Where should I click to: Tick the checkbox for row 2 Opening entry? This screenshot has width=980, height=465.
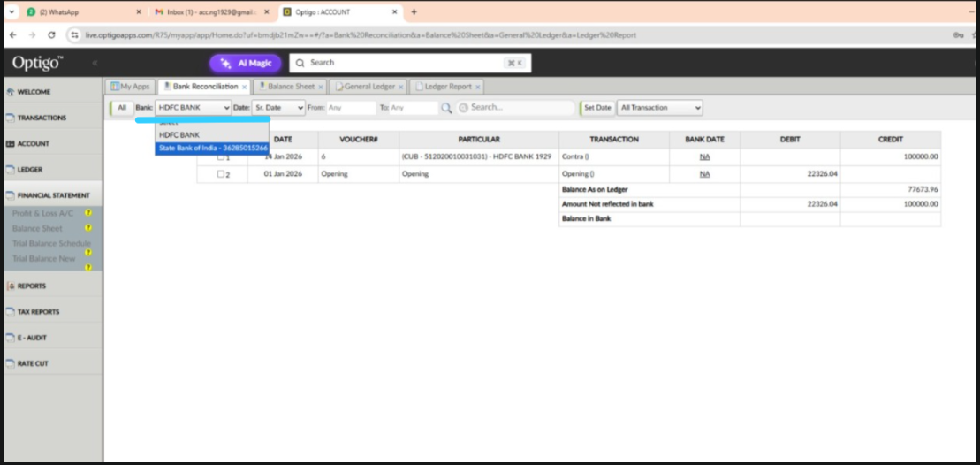[x=221, y=174]
